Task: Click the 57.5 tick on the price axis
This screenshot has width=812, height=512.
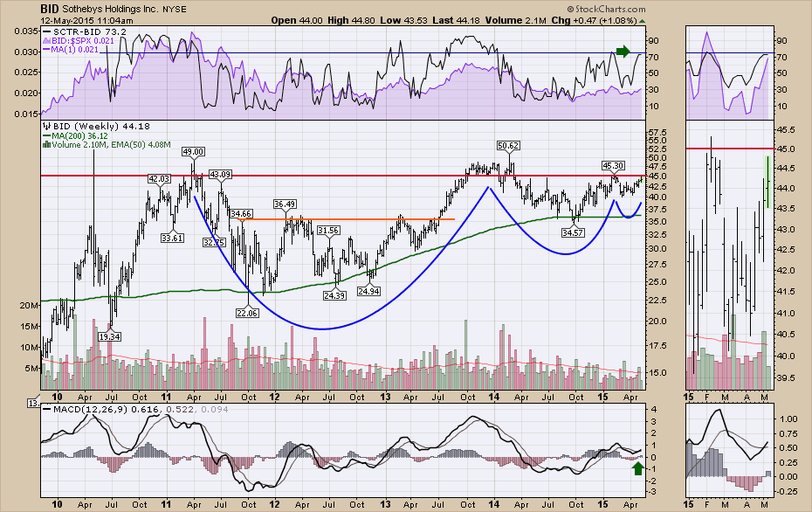Action: pyautogui.click(x=656, y=133)
